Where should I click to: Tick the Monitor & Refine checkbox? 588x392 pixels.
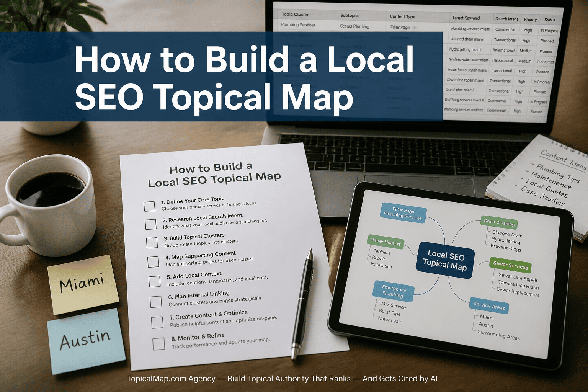tap(158, 344)
